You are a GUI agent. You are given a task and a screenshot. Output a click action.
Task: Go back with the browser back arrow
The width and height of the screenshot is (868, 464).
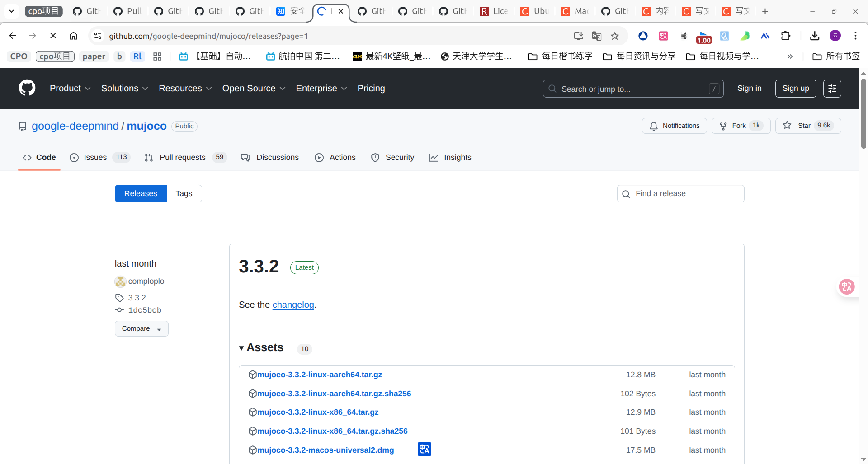coord(13,36)
